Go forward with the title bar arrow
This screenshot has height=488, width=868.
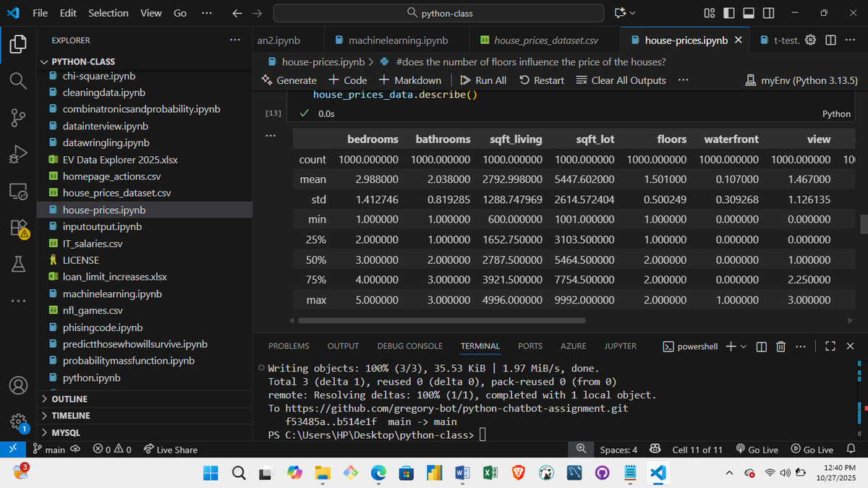pos(258,13)
